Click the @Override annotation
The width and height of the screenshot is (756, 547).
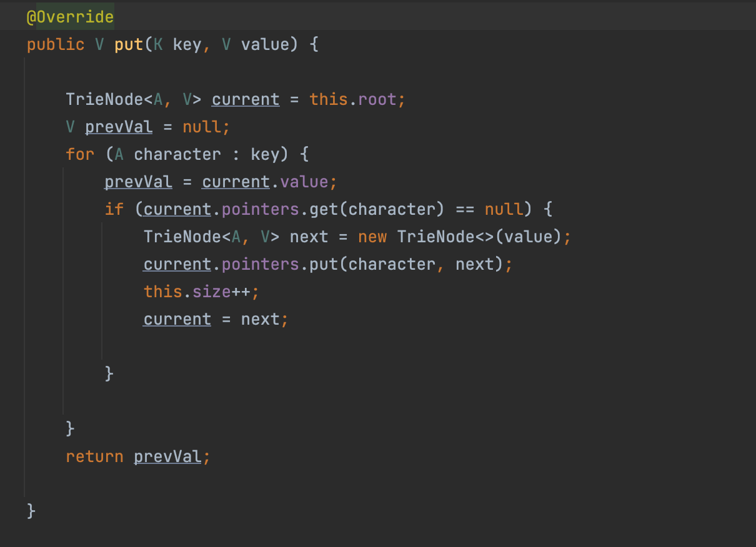[70, 17]
